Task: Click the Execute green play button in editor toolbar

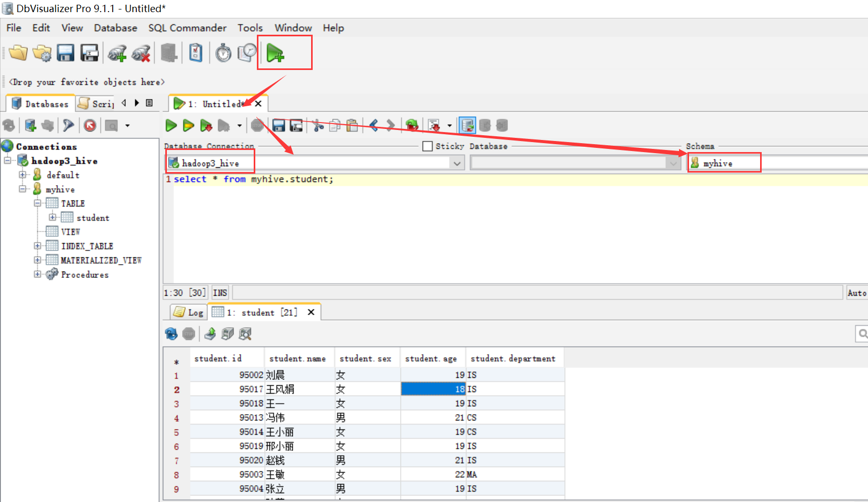Action: 171,125
